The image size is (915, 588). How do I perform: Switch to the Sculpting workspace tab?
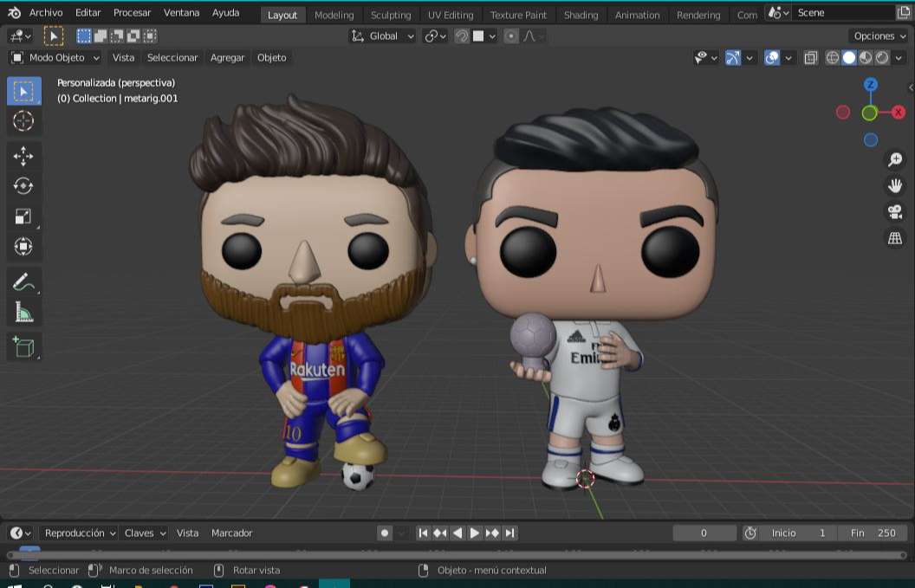point(391,16)
